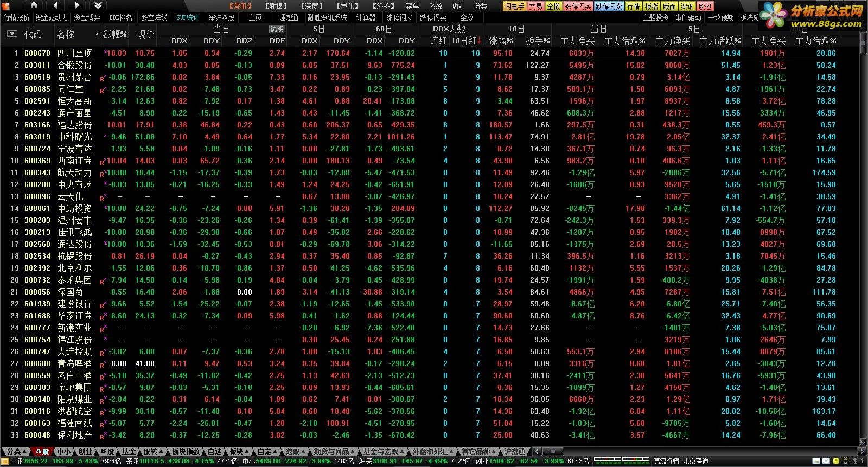Click the 交易 button
The width and height of the screenshot is (868, 467).
[x=535, y=7]
